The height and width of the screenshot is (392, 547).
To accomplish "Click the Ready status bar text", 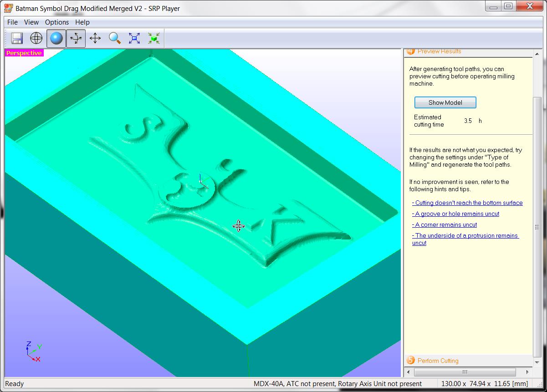I will coord(14,384).
